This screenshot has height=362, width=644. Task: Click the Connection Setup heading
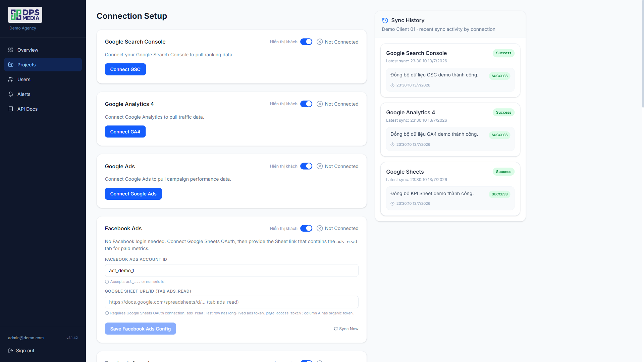(132, 16)
